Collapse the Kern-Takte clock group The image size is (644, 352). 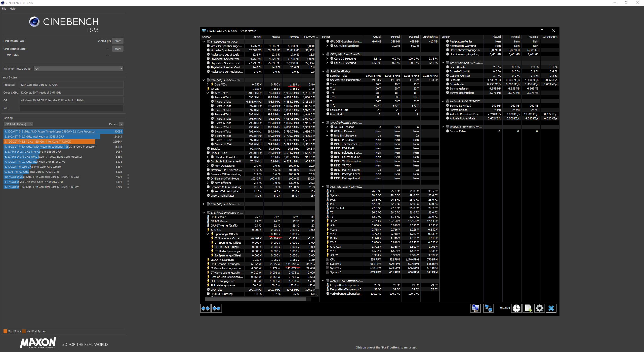pyautogui.click(x=208, y=93)
